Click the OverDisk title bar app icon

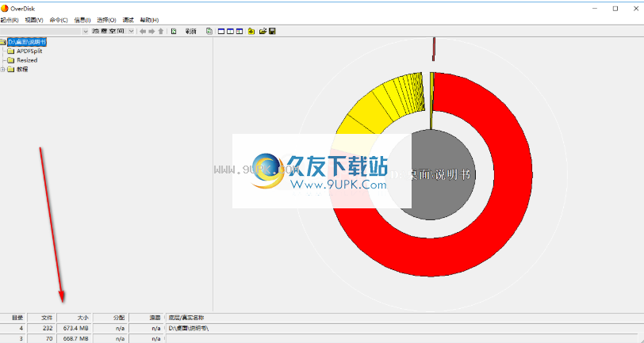point(5,8)
